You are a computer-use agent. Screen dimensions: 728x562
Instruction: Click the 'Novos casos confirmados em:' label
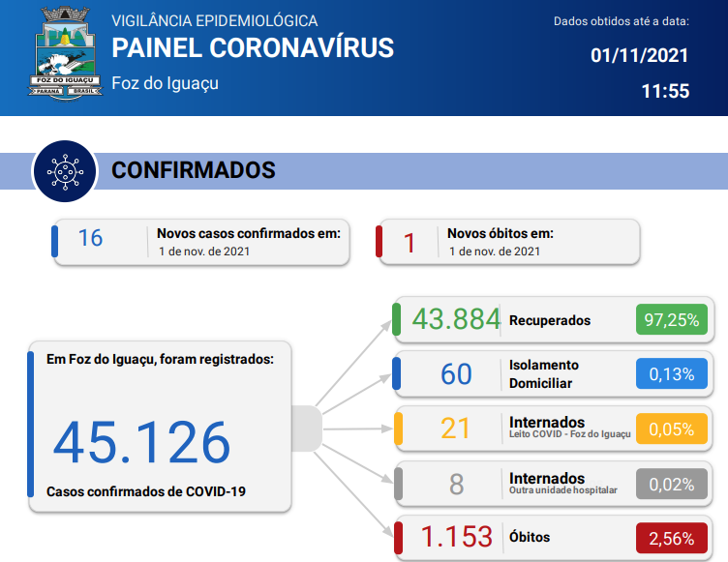pyautogui.click(x=249, y=233)
